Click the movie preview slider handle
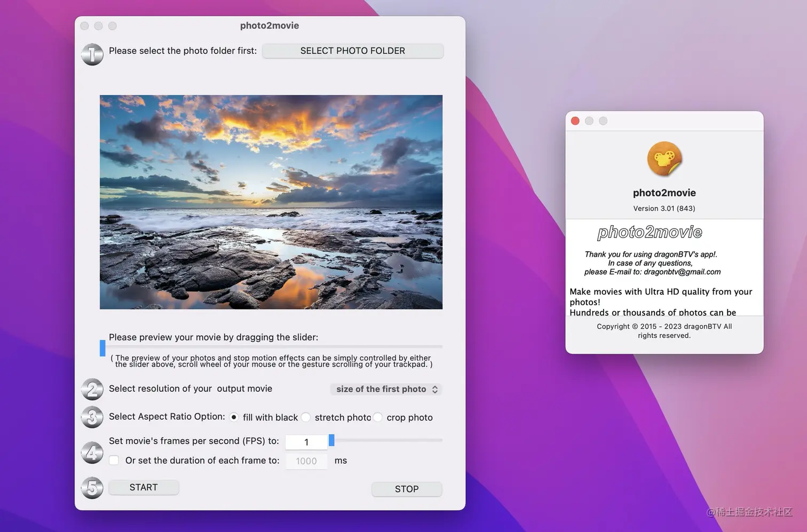This screenshot has width=807, height=532. point(102,348)
